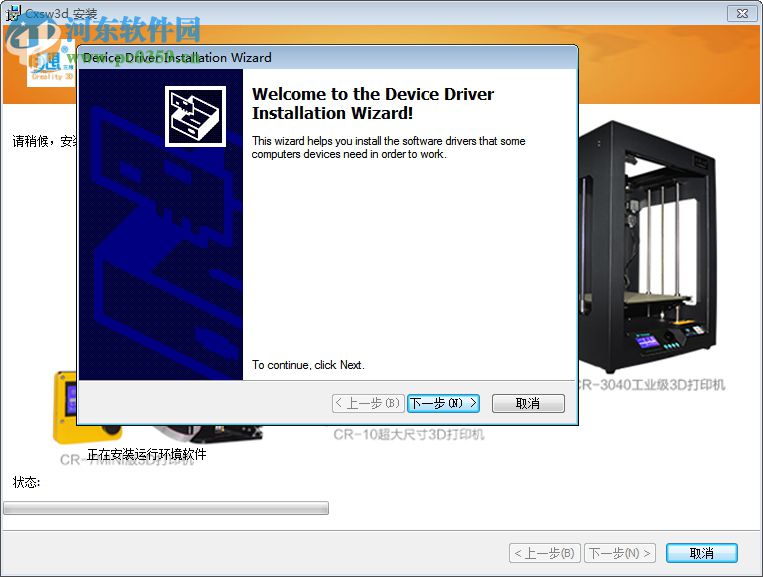Click the CR-3040 3D printer image

point(648,246)
